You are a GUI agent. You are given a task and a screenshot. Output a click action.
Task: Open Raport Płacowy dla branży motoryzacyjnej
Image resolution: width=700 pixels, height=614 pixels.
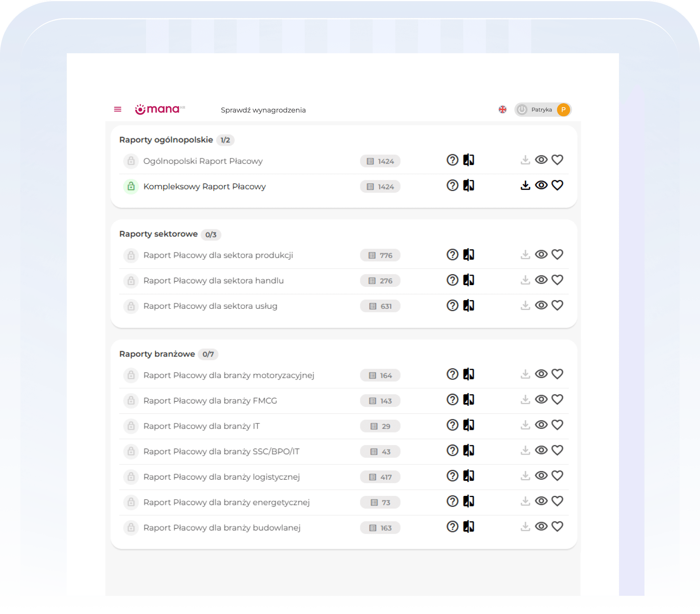229,375
